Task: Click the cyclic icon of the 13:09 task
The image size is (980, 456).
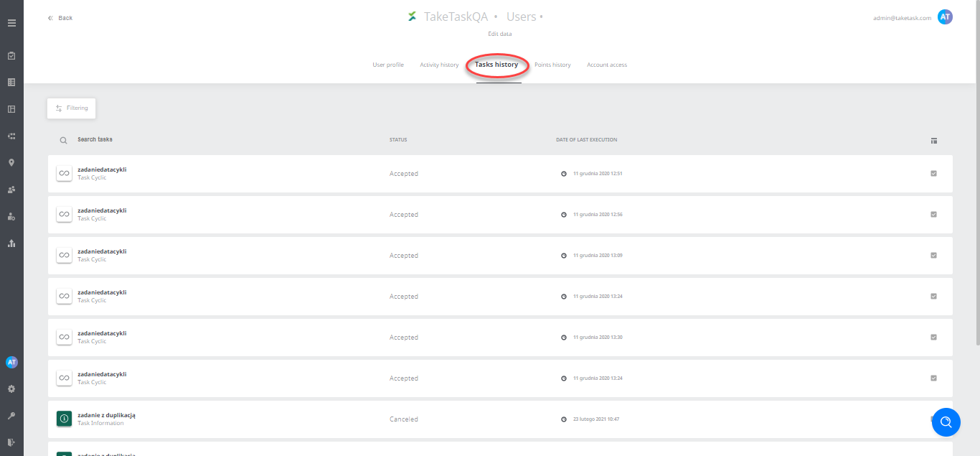Action: point(64,256)
